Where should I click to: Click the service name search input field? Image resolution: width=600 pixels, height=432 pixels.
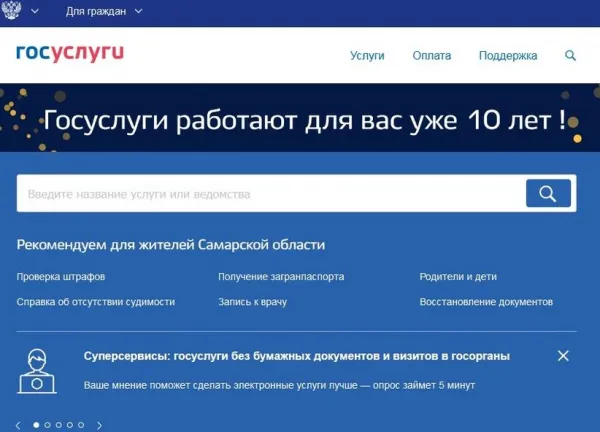(x=270, y=194)
